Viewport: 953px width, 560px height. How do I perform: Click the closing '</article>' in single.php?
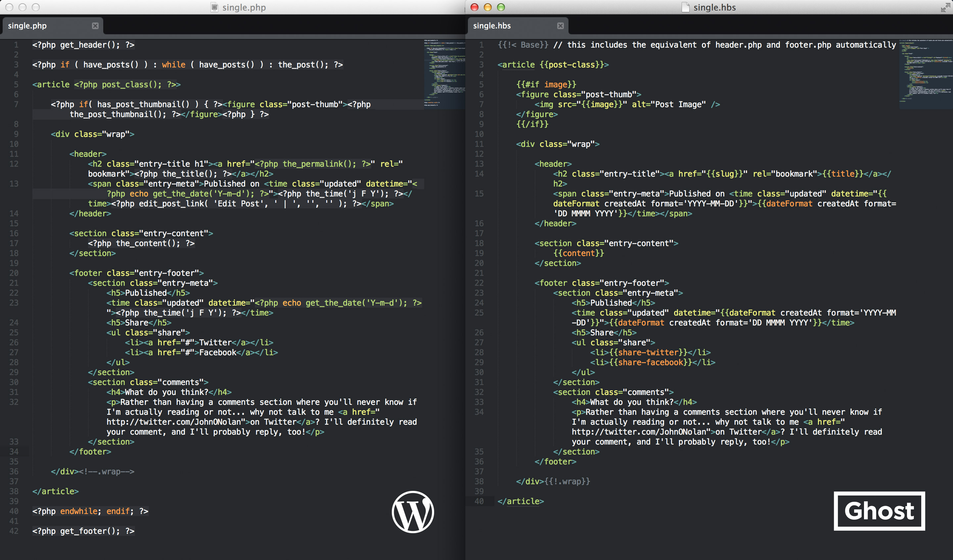click(x=56, y=491)
